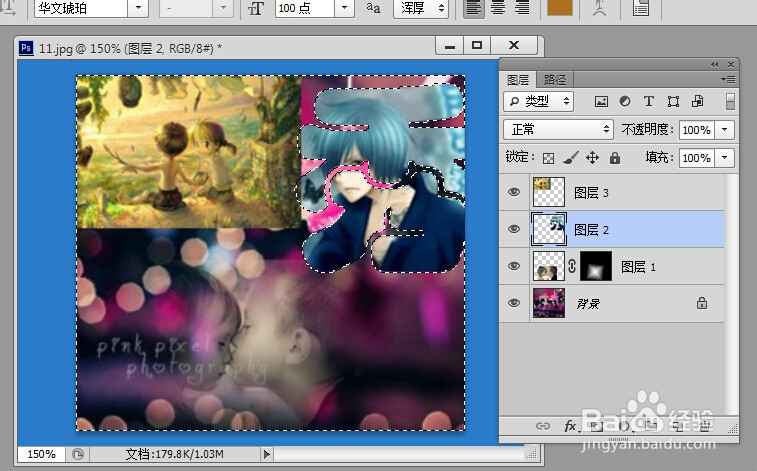Select the 背景 layer
Image resolution: width=757 pixels, height=471 pixels.
612,304
